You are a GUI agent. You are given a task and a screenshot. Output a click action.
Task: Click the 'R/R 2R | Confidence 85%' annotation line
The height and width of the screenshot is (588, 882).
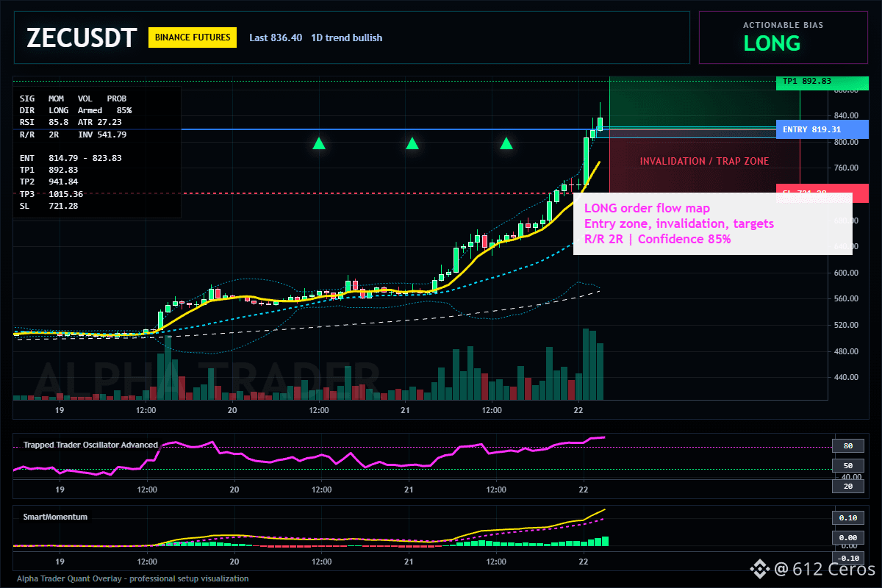click(657, 239)
